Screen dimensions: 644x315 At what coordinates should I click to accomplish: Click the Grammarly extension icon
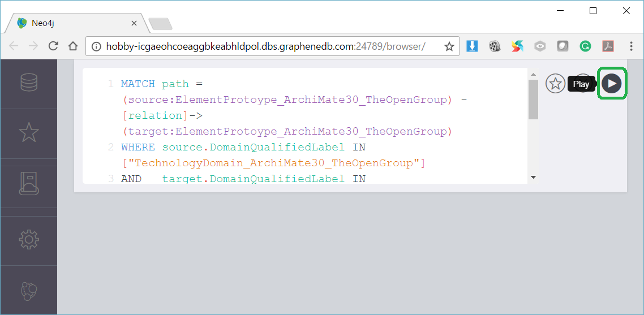click(585, 46)
